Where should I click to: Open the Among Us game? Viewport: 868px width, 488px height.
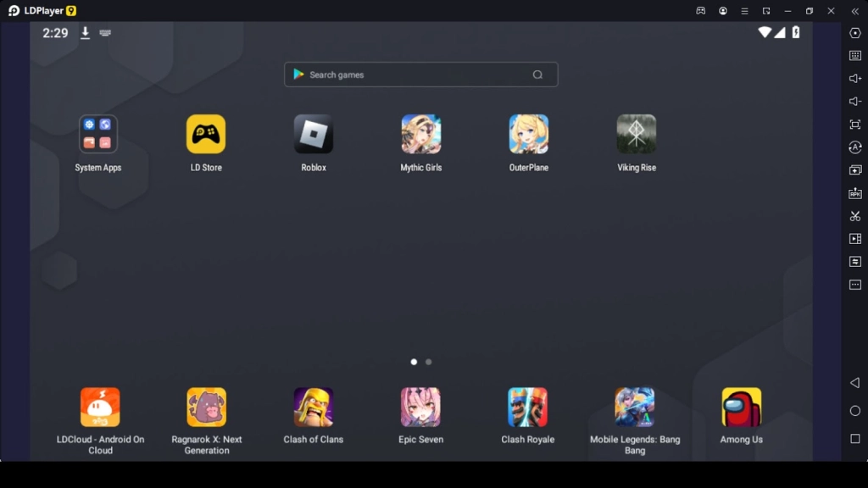tap(742, 408)
